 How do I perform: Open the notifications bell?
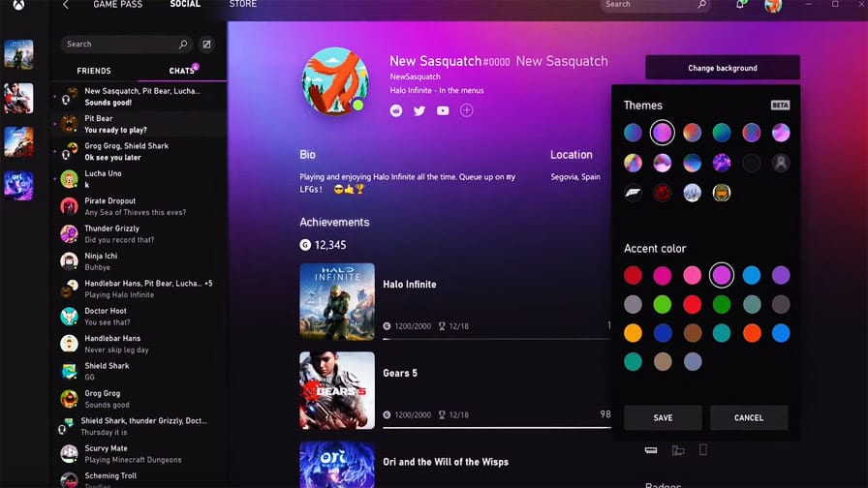coord(740,5)
